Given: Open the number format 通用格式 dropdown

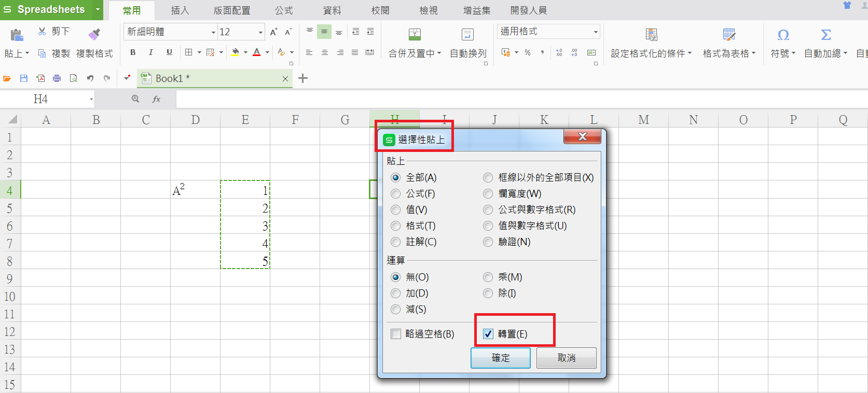Looking at the screenshot, I should 596,32.
